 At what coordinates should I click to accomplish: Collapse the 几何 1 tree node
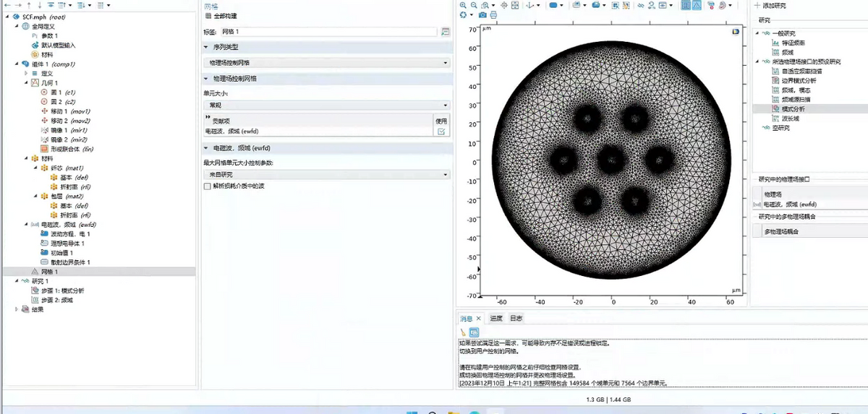[x=26, y=83]
